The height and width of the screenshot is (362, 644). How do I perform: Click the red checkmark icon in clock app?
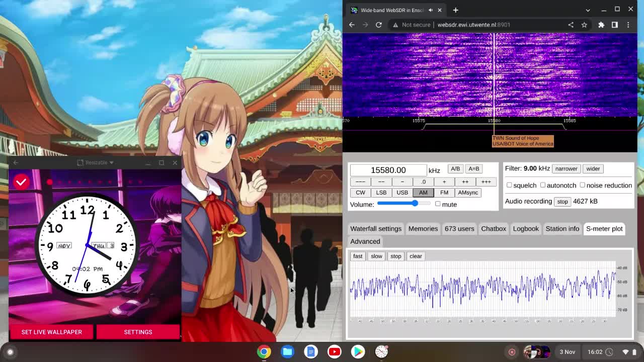pos(21,182)
